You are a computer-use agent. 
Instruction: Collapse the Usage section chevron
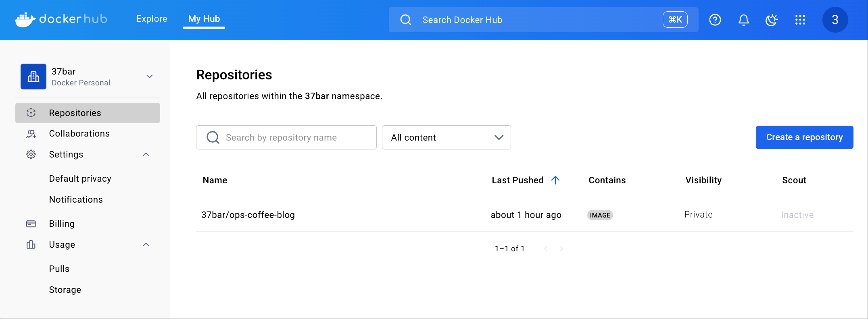coord(146,244)
